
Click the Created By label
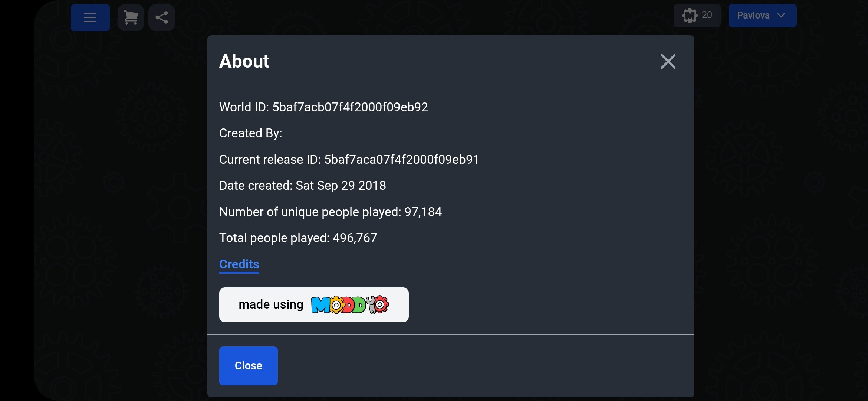[251, 133]
